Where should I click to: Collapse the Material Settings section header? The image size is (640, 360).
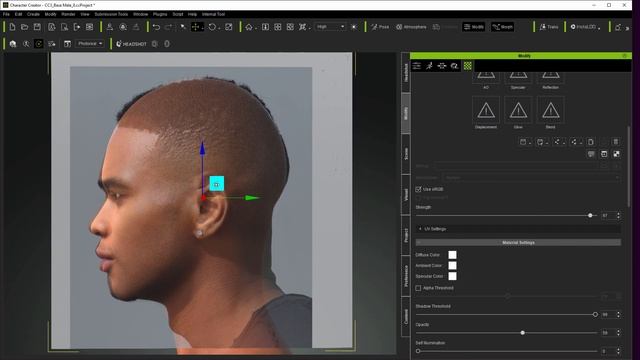click(x=518, y=242)
